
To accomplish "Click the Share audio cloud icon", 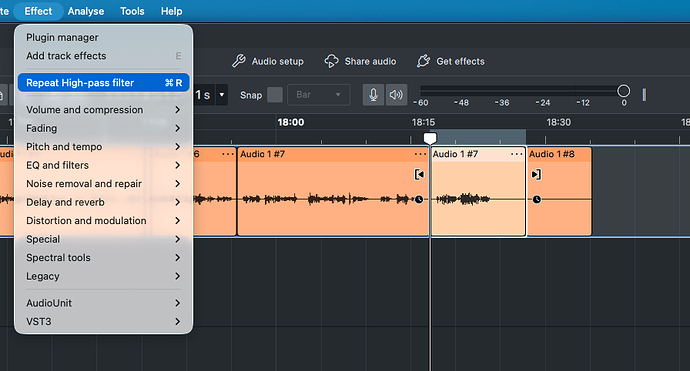I will point(331,61).
